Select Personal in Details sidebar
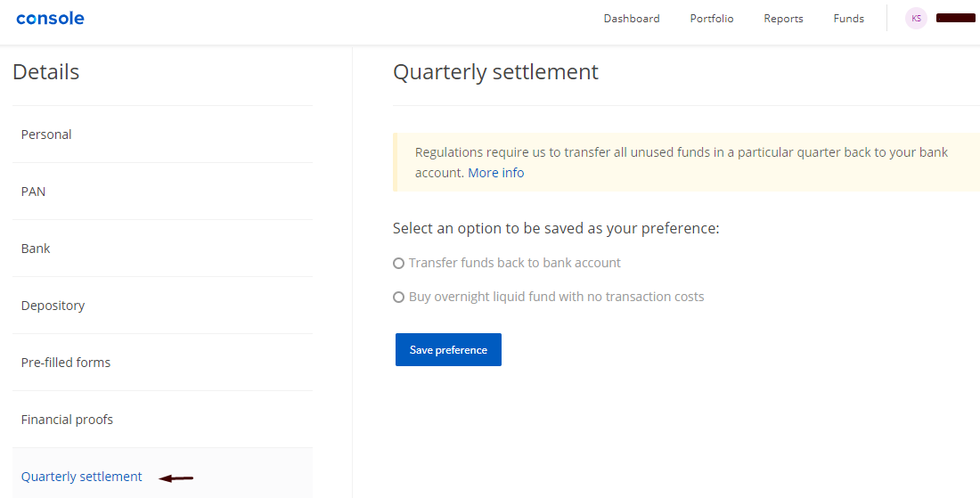Viewport: 980px width, 498px height. click(x=162, y=135)
